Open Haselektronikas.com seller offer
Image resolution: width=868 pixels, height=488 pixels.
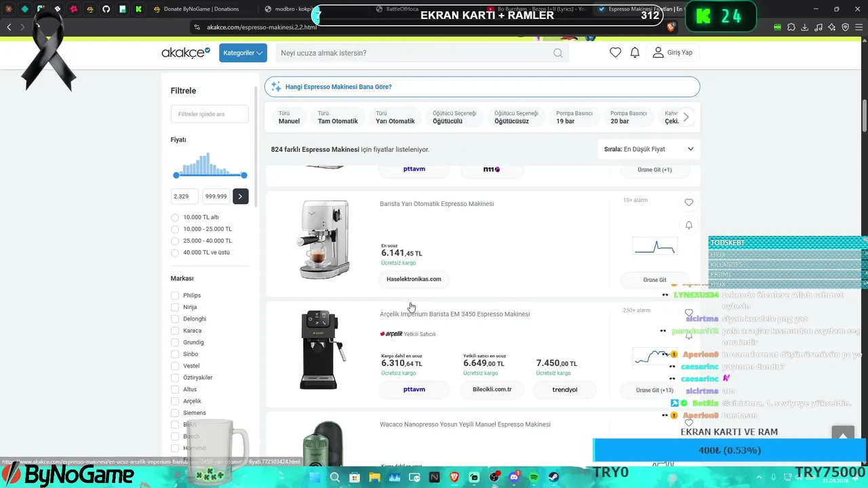click(x=414, y=279)
